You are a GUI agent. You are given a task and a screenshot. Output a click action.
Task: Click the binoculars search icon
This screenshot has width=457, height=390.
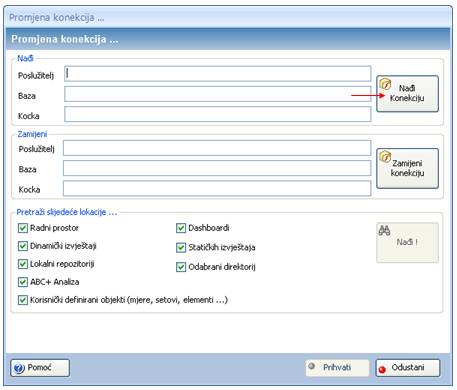384,230
